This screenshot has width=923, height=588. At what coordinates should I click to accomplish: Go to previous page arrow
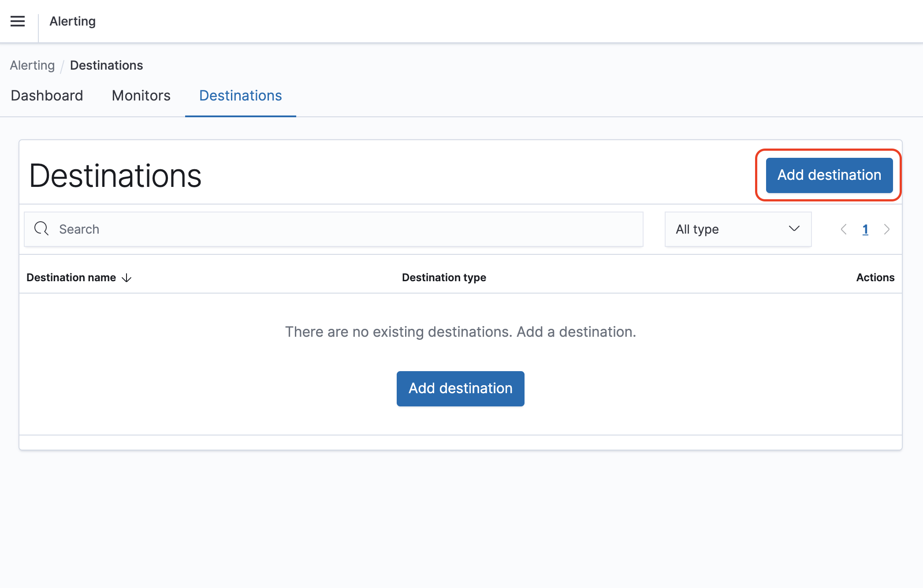[844, 229]
